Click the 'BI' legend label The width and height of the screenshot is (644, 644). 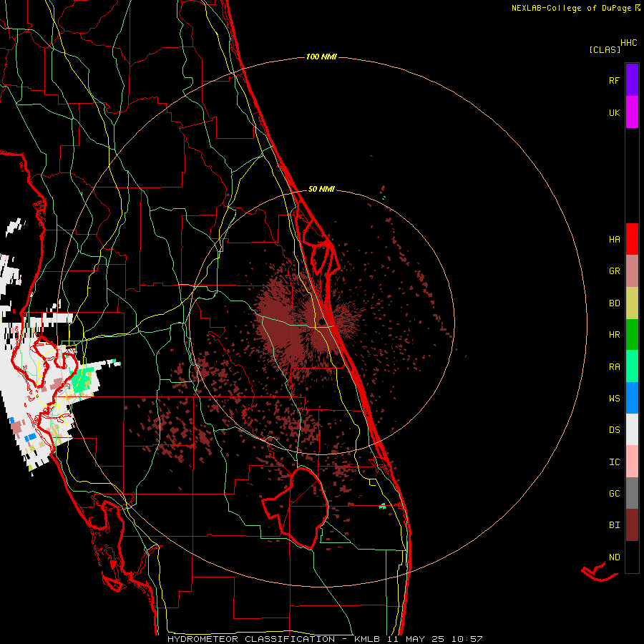pyautogui.click(x=614, y=525)
